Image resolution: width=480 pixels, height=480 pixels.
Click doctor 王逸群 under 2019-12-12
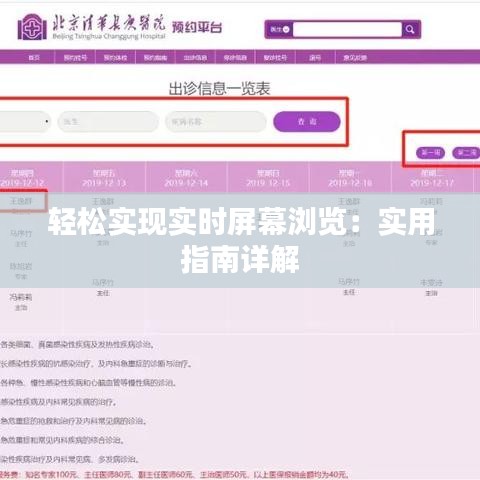tap(21, 201)
